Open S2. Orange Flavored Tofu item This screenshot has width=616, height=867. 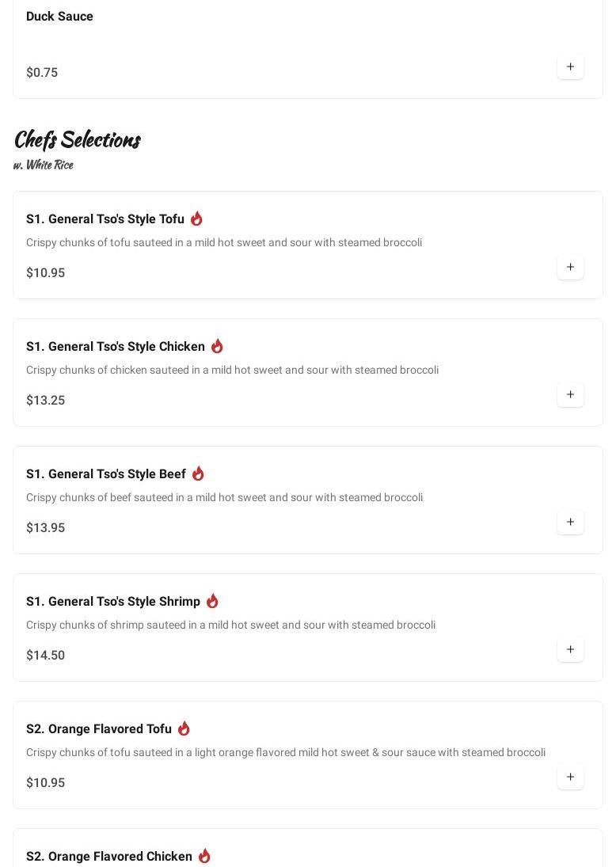99,729
